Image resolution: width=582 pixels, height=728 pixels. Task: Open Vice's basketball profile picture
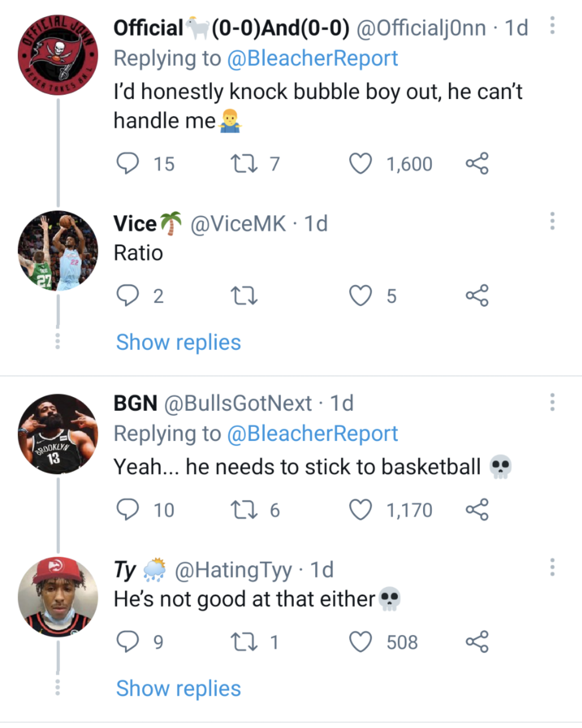pos(58,251)
